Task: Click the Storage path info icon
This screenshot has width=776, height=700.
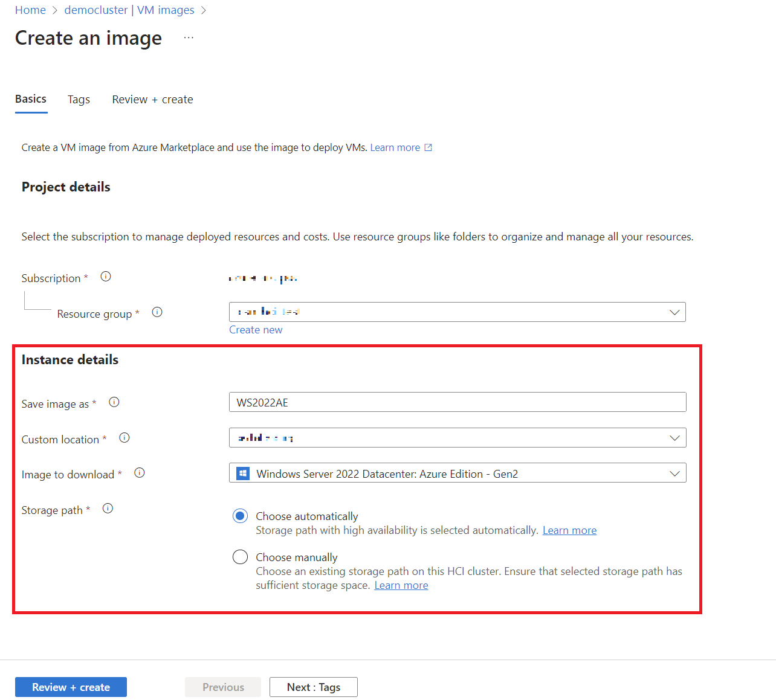Action: (x=108, y=509)
